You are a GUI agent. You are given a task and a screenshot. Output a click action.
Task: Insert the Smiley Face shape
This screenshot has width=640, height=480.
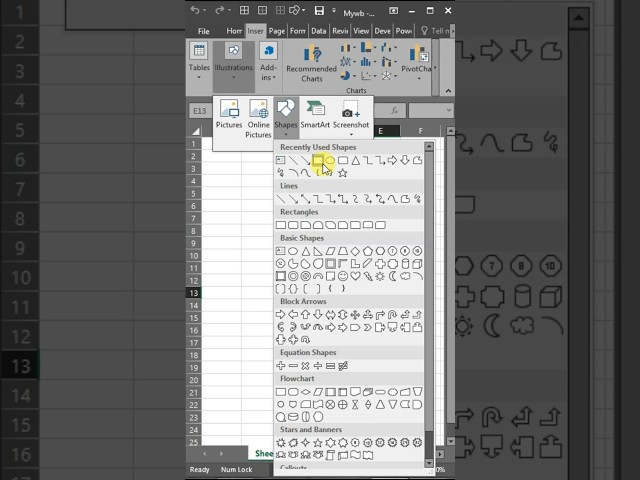click(343, 276)
